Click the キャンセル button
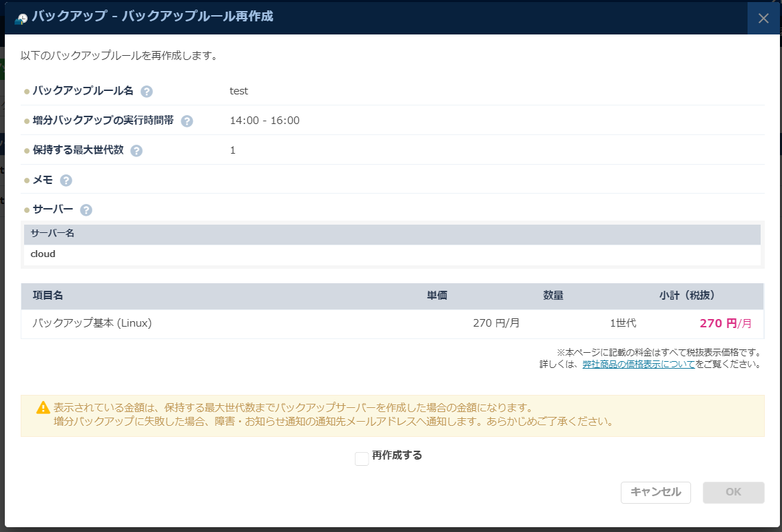Image resolution: width=782 pixels, height=532 pixels. point(655,492)
